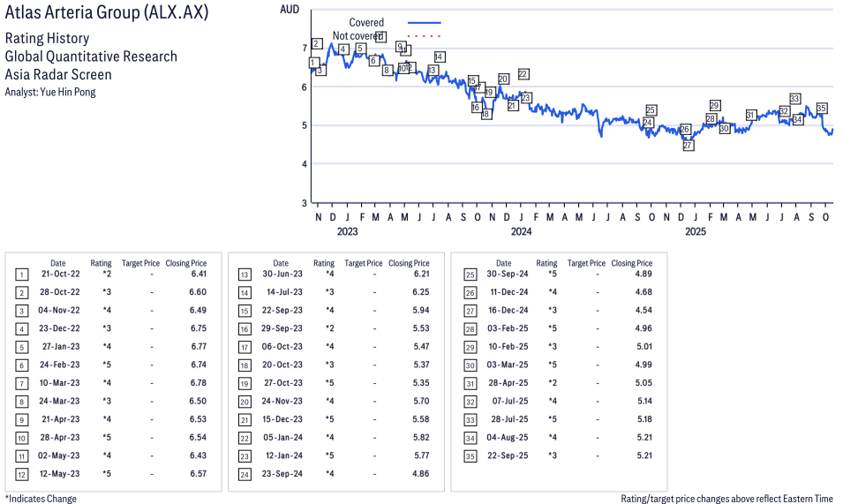Select chart marker 14 on the chart
This screenshot has width=843, height=504.
[x=440, y=57]
